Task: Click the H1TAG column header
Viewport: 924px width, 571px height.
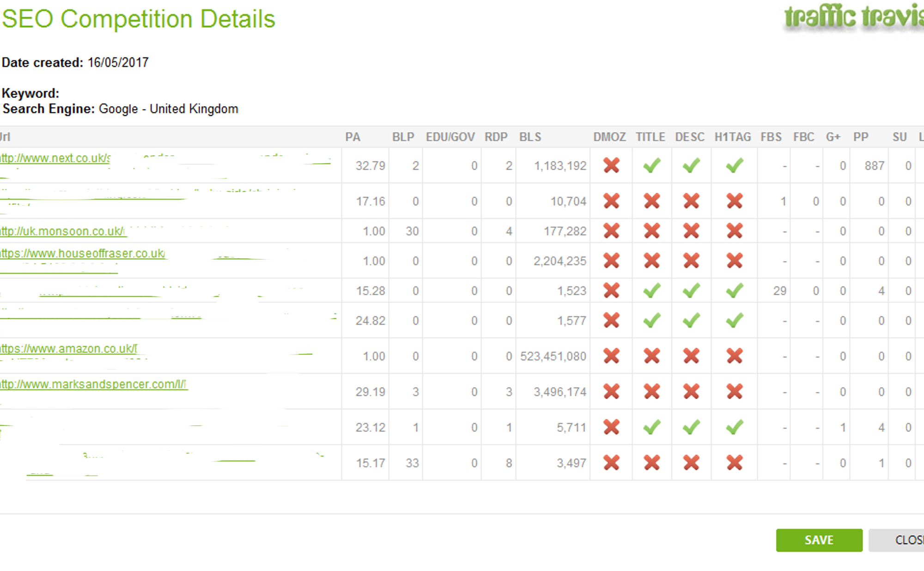Action: pos(733,137)
